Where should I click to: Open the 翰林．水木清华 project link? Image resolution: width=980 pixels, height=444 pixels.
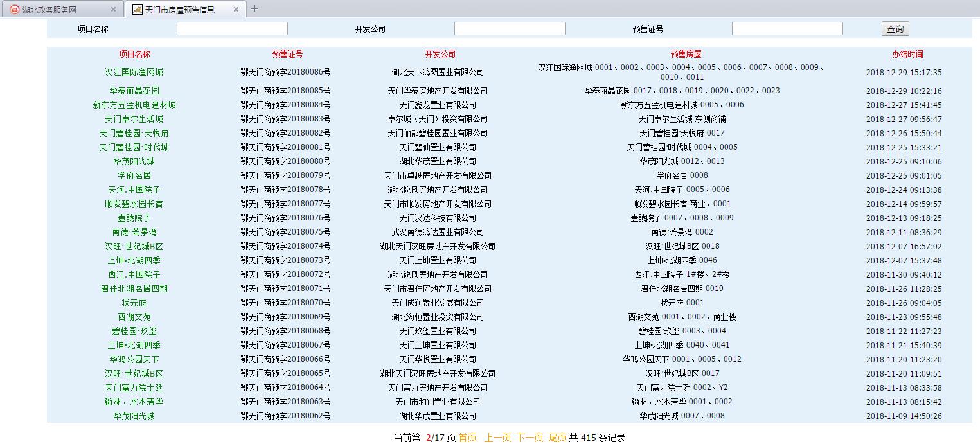(x=134, y=402)
